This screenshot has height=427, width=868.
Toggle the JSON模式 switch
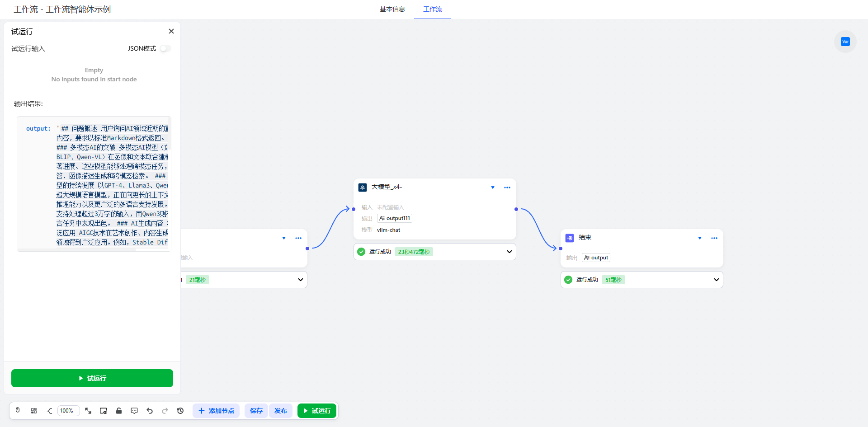click(x=165, y=48)
